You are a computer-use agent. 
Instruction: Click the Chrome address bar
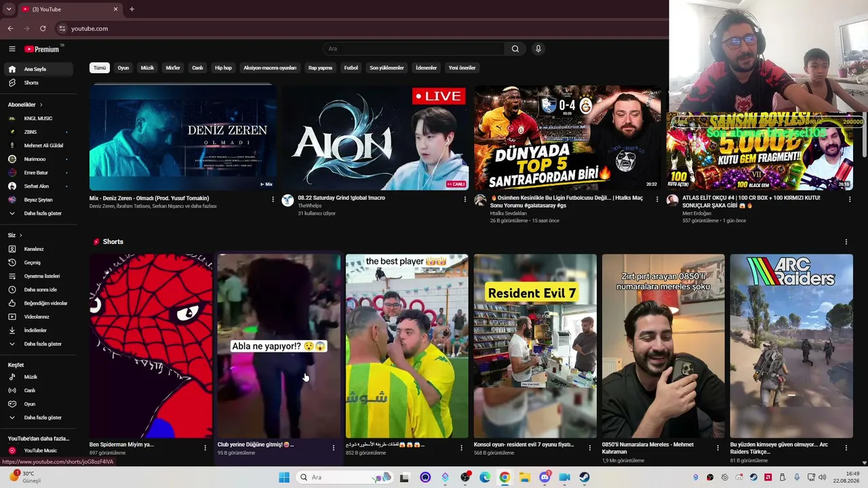pos(359,28)
